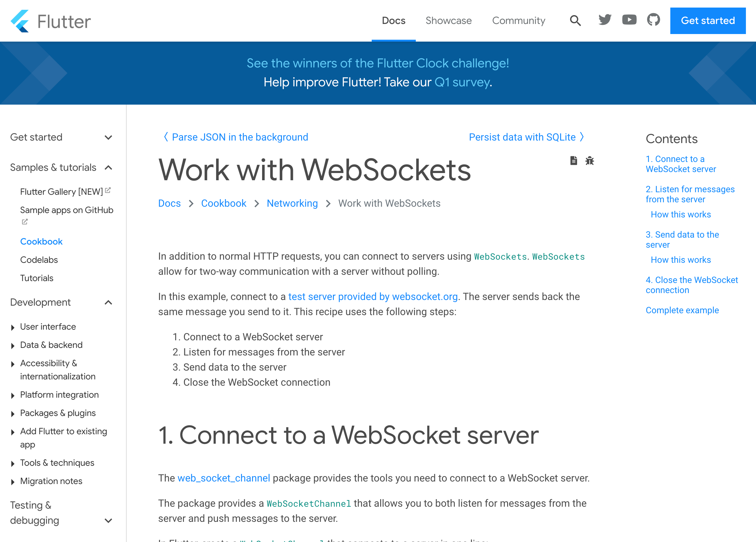Click the Flutter logo icon
Screen dimensions: 756x542
[20, 21]
